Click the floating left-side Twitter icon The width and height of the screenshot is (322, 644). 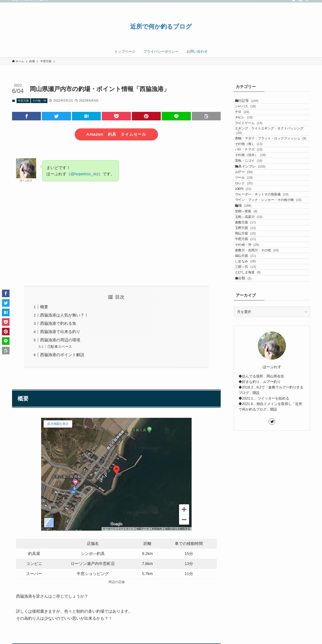[6, 303]
